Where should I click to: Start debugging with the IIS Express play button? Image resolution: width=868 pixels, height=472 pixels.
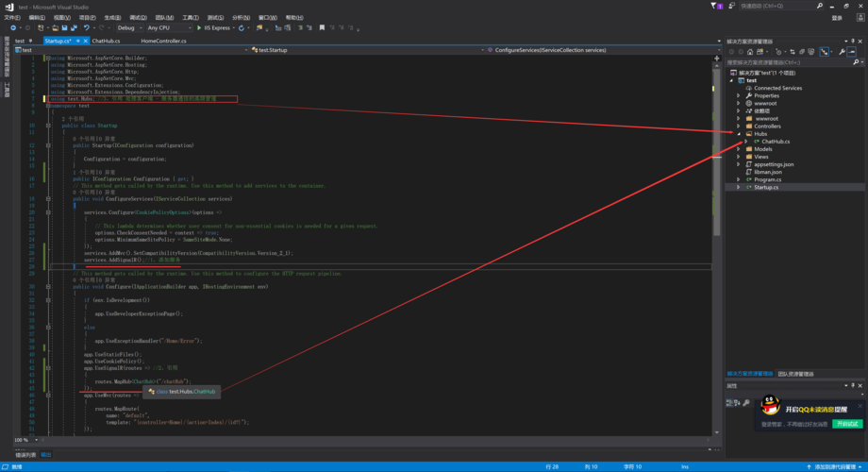click(199, 27)
